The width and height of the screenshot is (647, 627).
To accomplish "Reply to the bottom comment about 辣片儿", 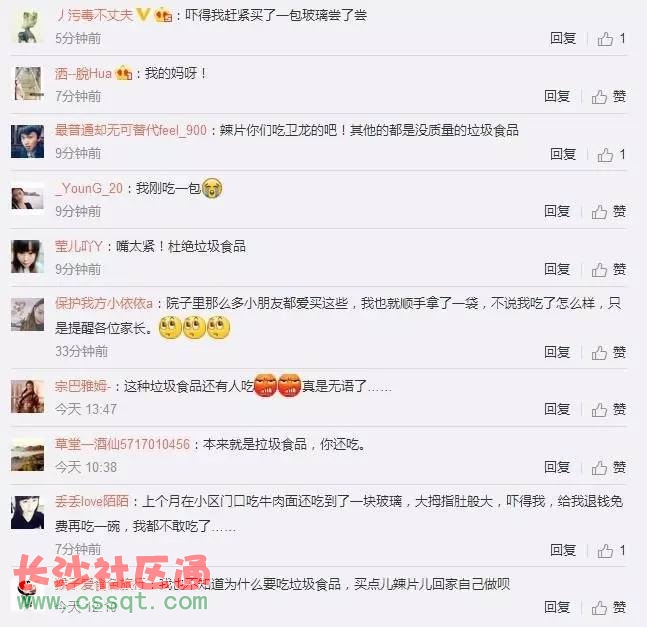I will pos(557,607).
